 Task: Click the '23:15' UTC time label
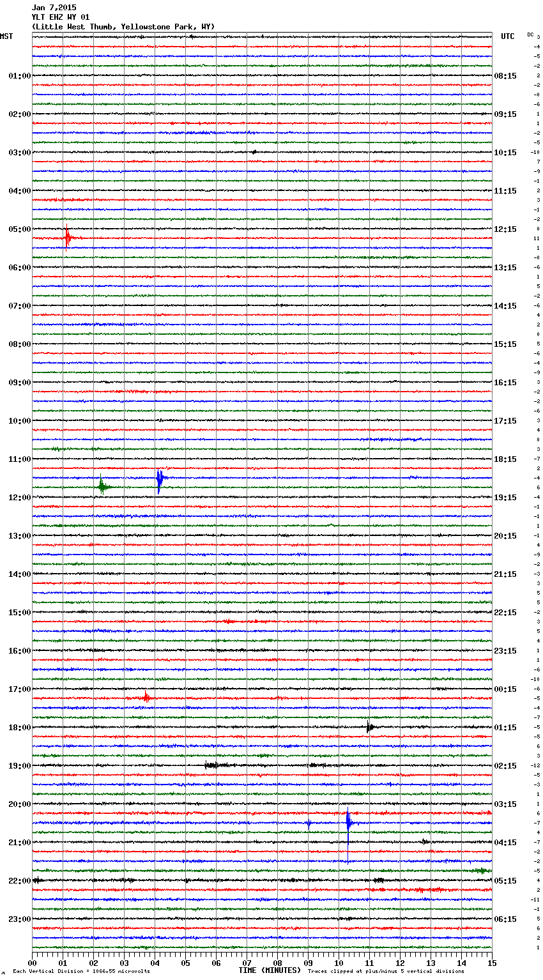click(505, 651)
